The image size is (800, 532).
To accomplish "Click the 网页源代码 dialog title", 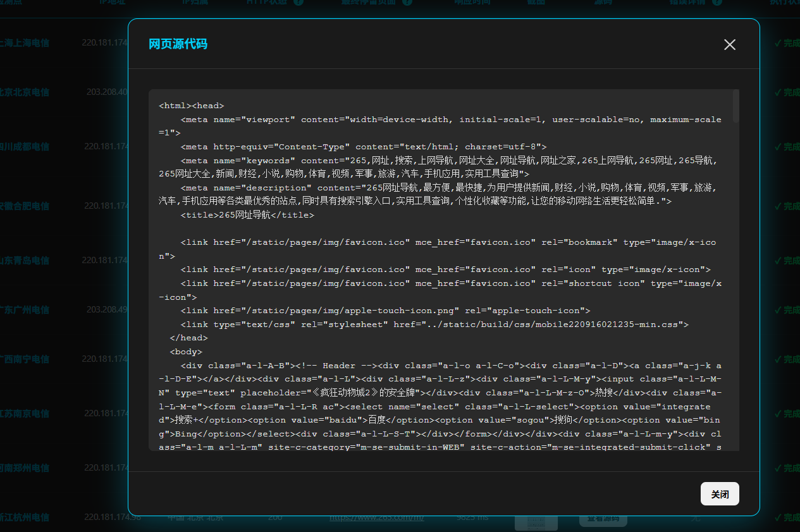I will tap(178, 44).
